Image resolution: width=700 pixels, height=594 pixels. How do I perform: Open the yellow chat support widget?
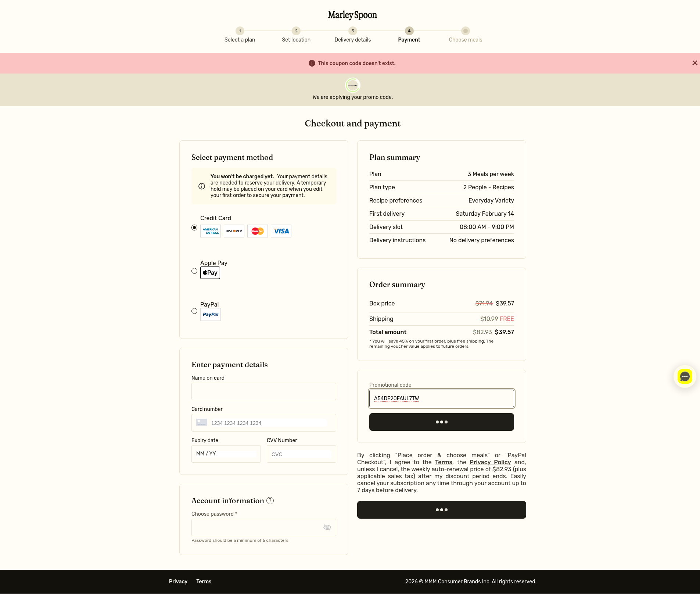(x=685, y=376)
